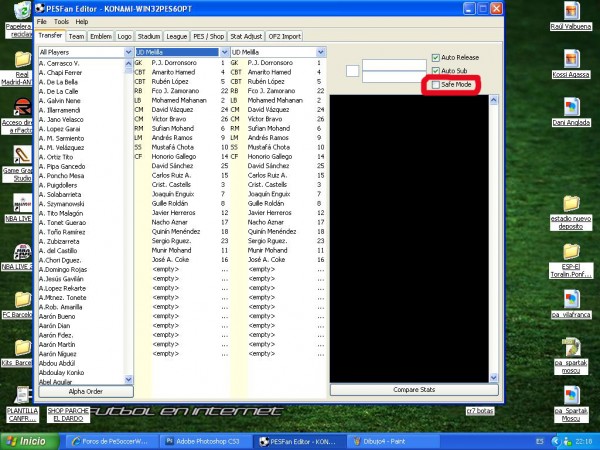Select the Game Graphic Studio desktop icon

22,155
